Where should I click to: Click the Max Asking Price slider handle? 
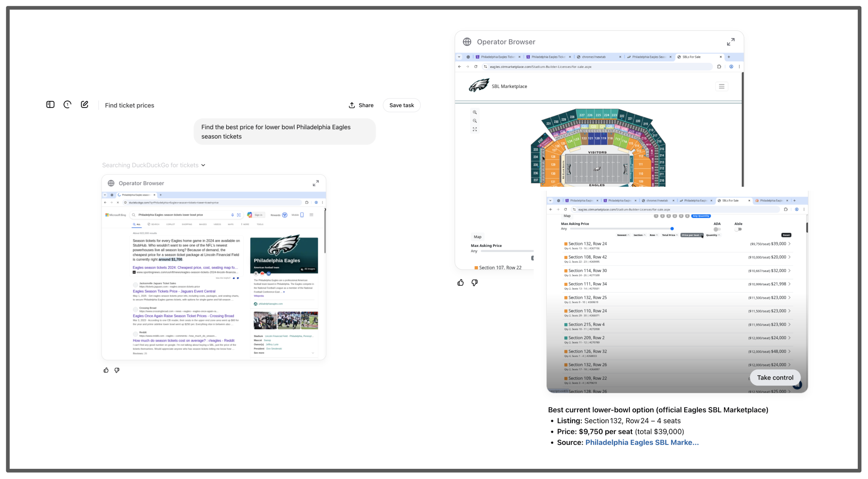[672, 229]
